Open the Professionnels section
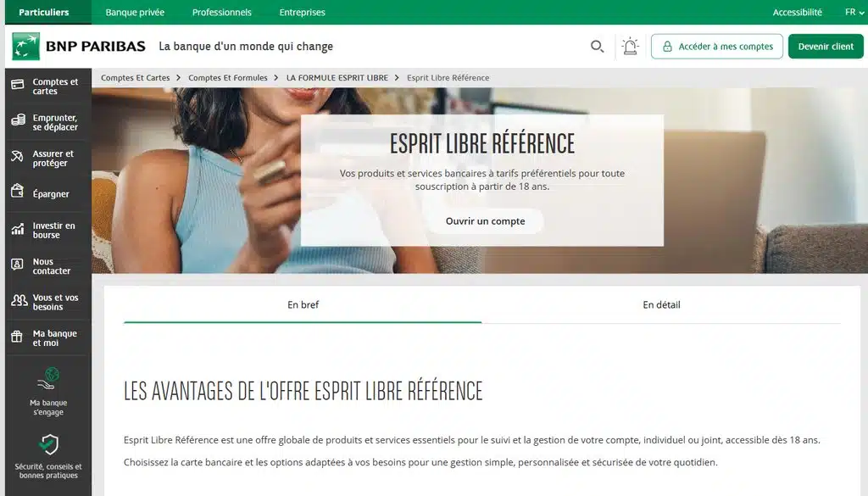This screenshot has width=868, height=496. click(x=221, y=12)
